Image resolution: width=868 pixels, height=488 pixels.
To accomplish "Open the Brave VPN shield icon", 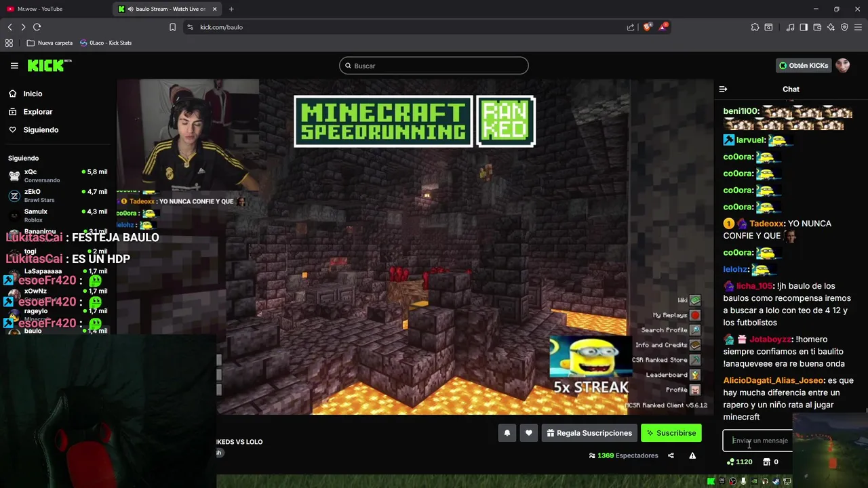I will pyautogui.click(x=844, y=27).
